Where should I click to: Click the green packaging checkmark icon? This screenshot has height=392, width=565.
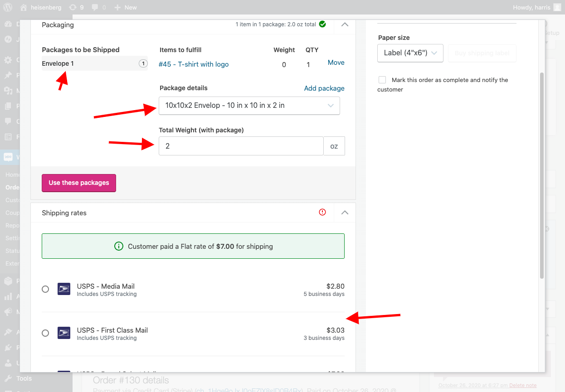pyautogui.click(x=322, y=24)
